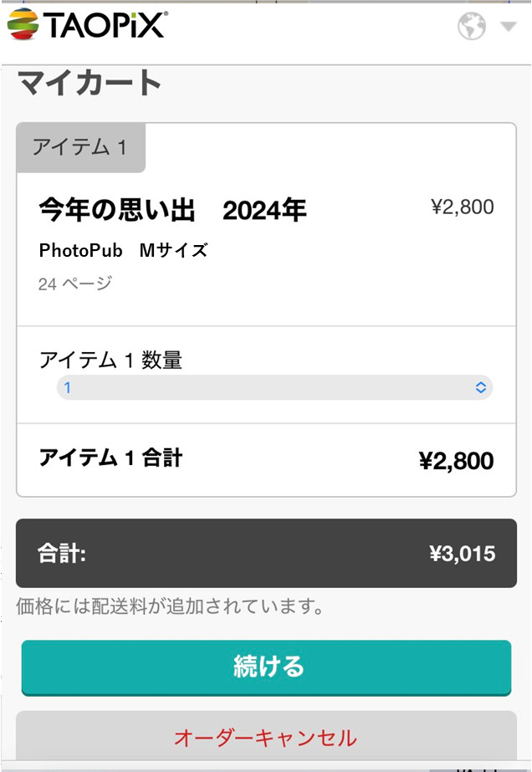Image resolution: width=532 pixels, height=772 pixels.
Task: Click the PhotoPub Mサイズ product description
Action: pyautogui.click(x=123, y=250)
